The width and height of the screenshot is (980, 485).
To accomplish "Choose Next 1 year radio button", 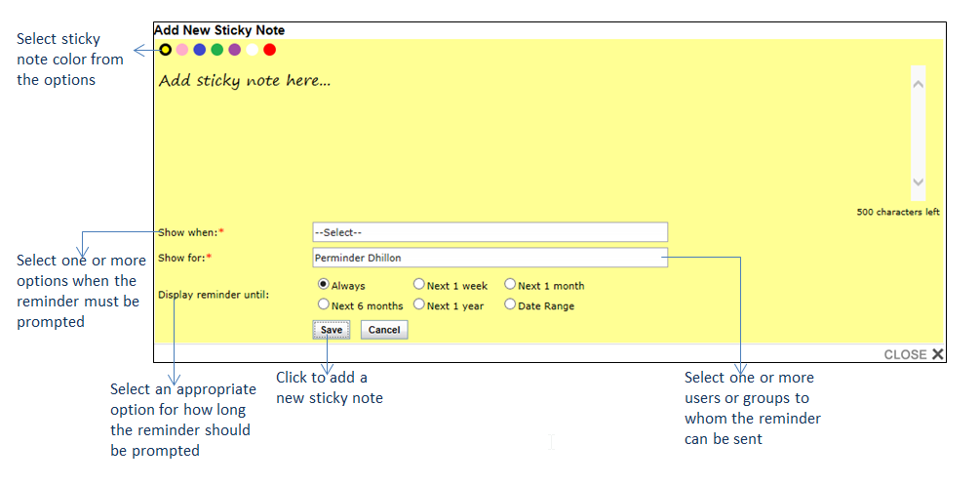I will pos(418,304).
